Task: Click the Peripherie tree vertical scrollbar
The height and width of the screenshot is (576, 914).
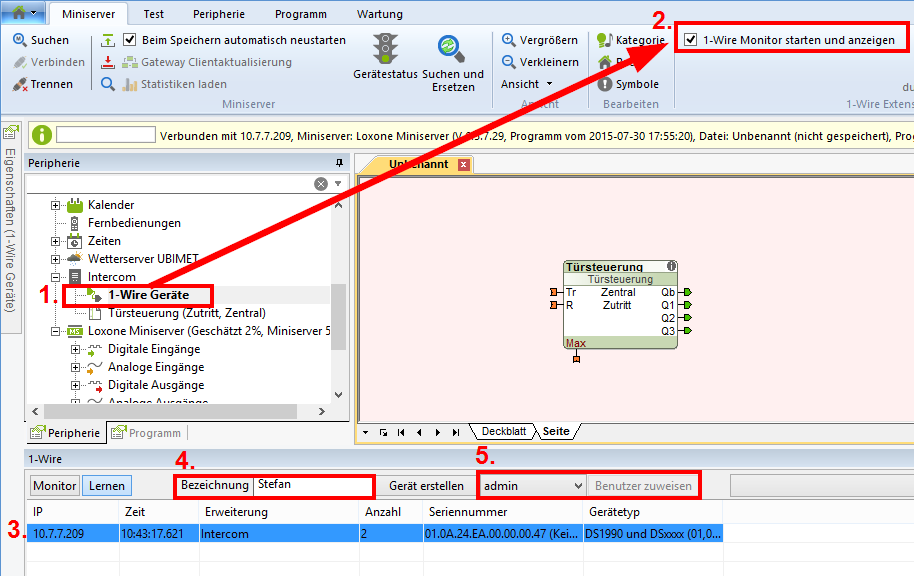Action: click(x=338, y=310)
